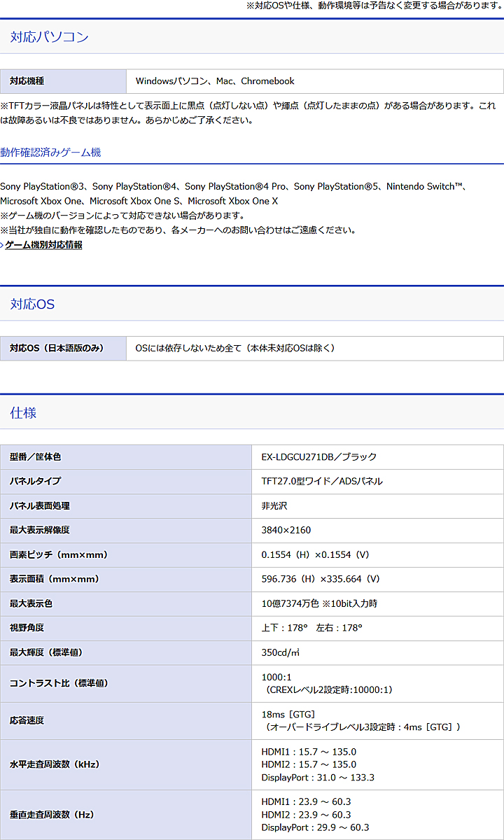Image resolution: width=504 pixels, height=840 pixels.
Task: Open the ゲーム機別対応情報 link
Action: (x=43, y=245)
